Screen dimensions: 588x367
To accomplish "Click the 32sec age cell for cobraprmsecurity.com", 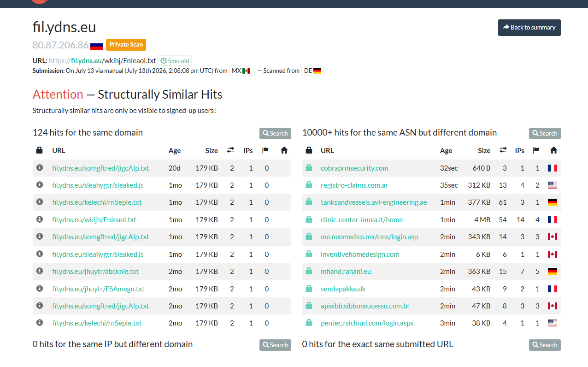I will pyautogui.click(x=449, y=168).
